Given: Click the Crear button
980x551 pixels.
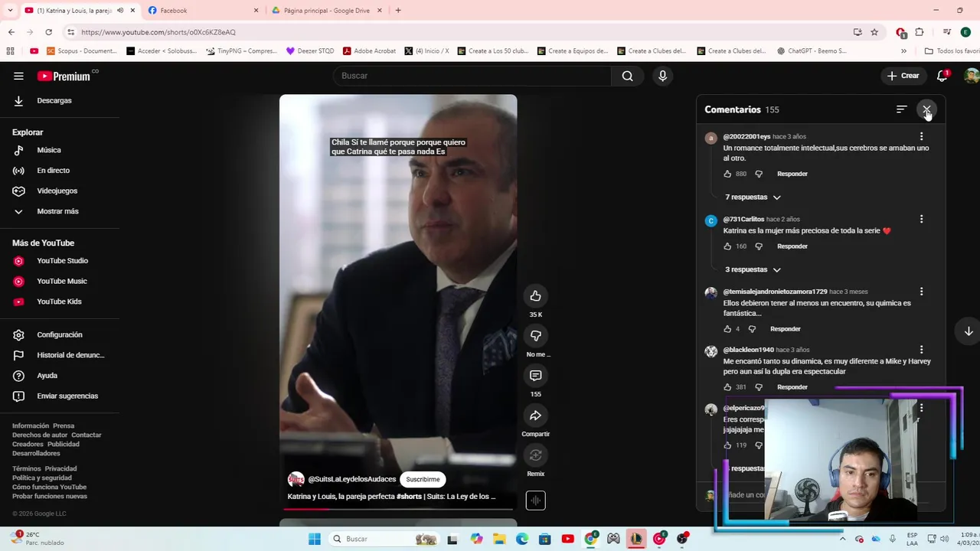Looking at the screenshot, I should [x=903, y=76].
